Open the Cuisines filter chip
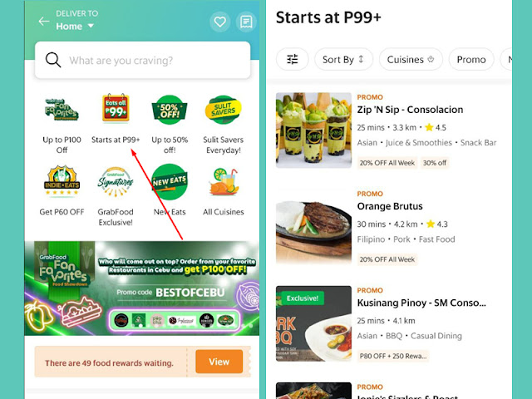Viewport: 532px width, 399px height. [x=411, y=59]
